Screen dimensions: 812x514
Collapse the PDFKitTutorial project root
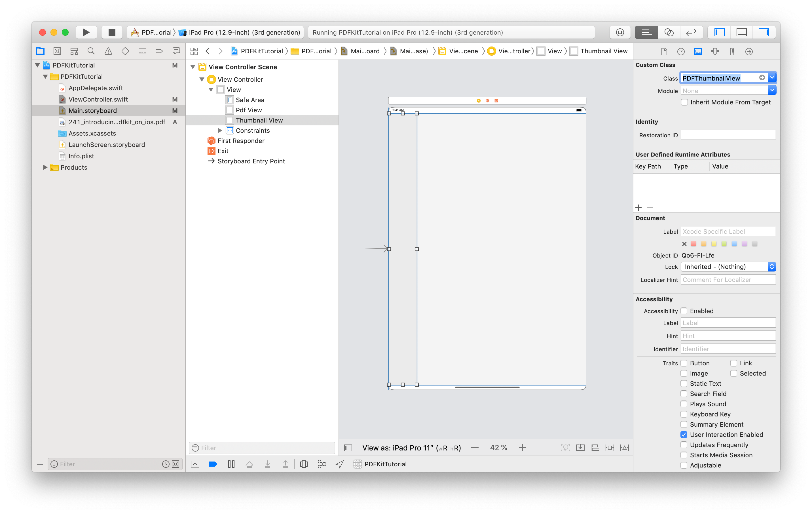point(38,65)
